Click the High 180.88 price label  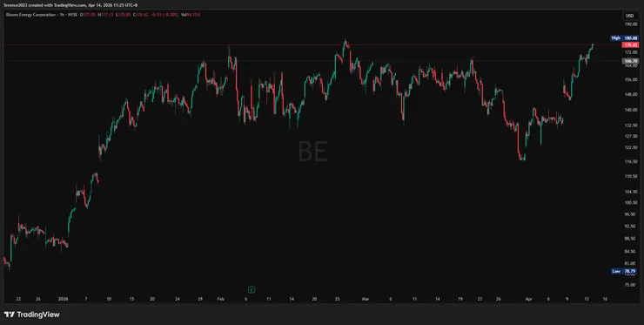[624, 38]
